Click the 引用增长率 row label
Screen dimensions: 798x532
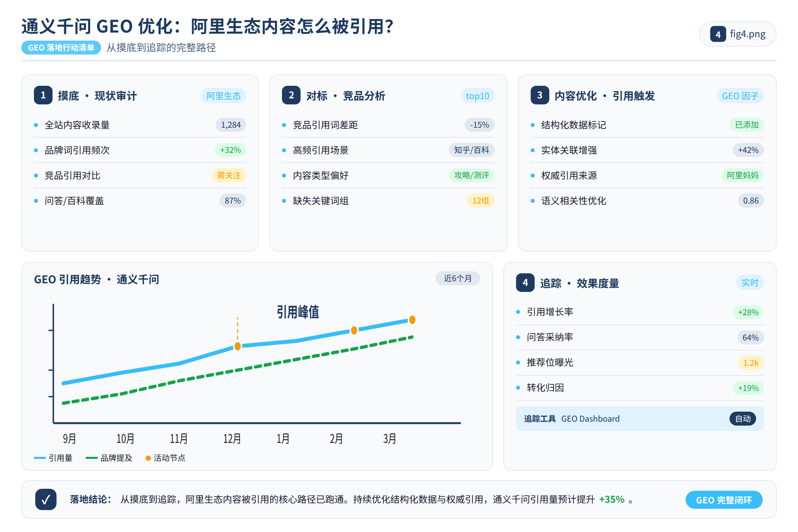pyautogui.click(x=550, y=312)
